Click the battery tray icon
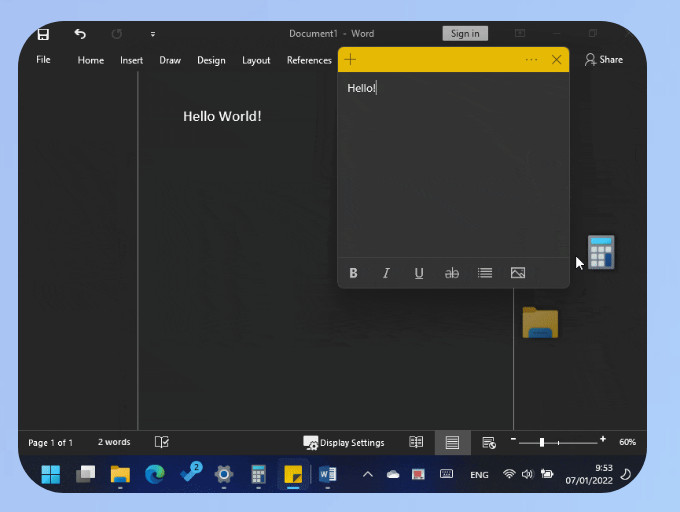 547,474
